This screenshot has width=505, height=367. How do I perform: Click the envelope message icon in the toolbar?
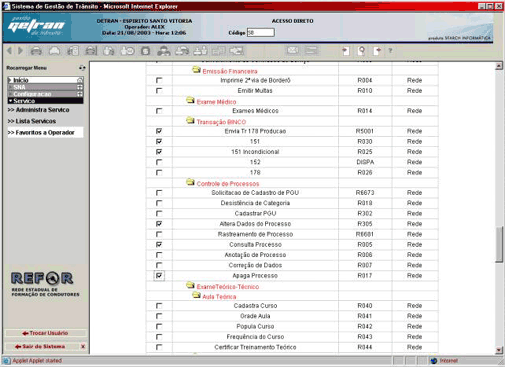click(293, 51)
